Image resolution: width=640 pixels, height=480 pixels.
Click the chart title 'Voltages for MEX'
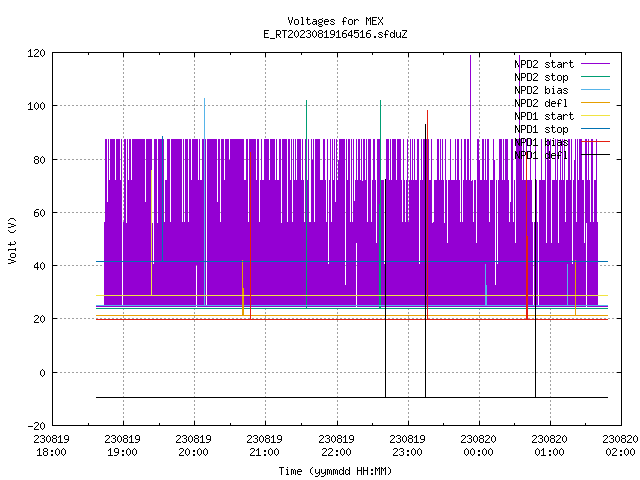click(335, 21)
